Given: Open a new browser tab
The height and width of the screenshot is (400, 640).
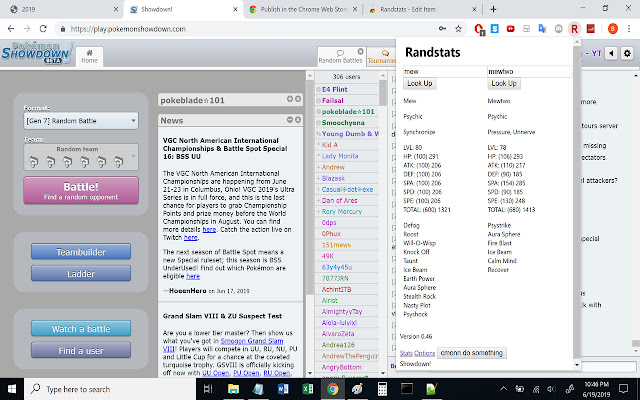Looking at the screenshot, I should [493, 9].
